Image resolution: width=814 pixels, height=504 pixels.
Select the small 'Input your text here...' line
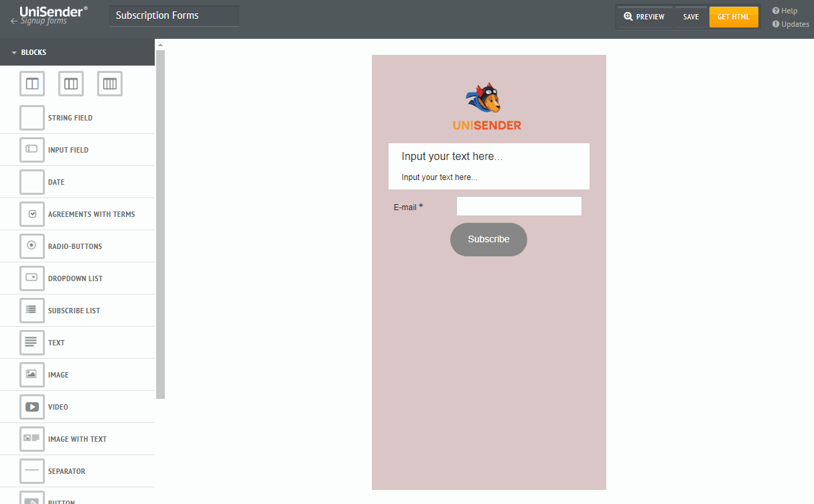(x=439, y=177)
